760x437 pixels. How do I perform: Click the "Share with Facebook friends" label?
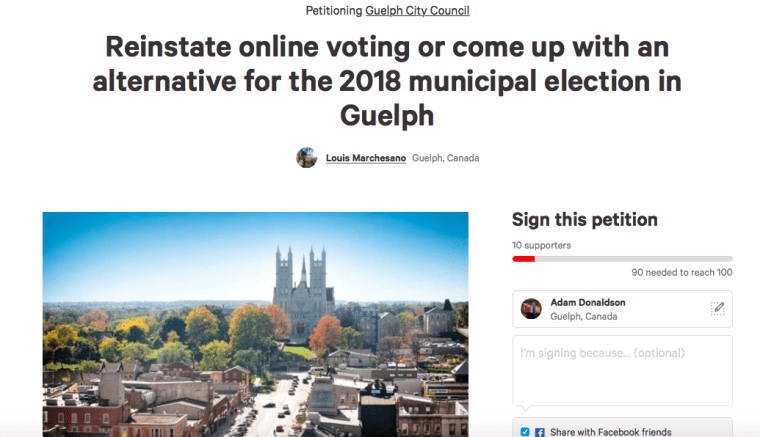(x=610, y=432)
